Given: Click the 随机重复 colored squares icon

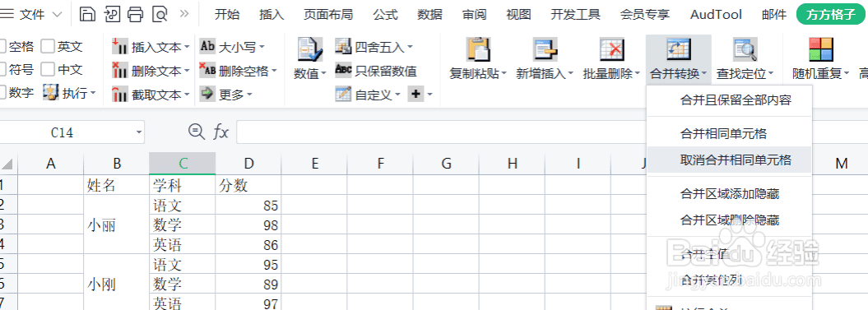Looking at the screenshot, I should [821, 49].
